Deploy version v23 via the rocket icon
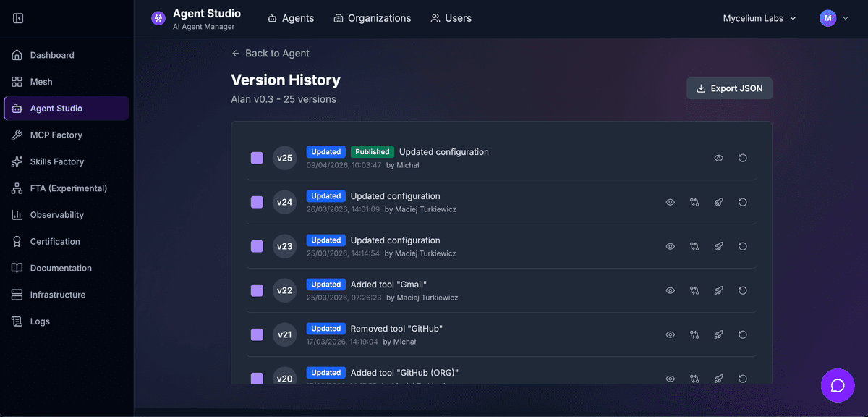The image size is (868, 417). (718, 246)
